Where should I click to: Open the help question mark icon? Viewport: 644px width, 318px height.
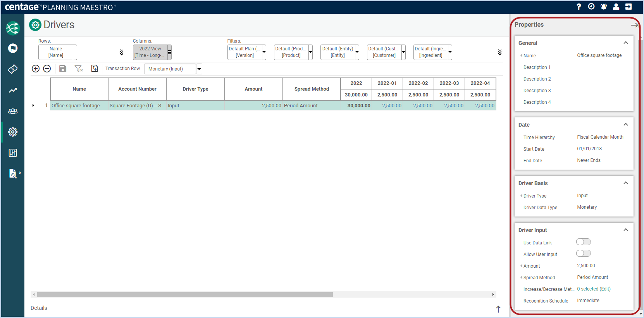pos(579,7)
